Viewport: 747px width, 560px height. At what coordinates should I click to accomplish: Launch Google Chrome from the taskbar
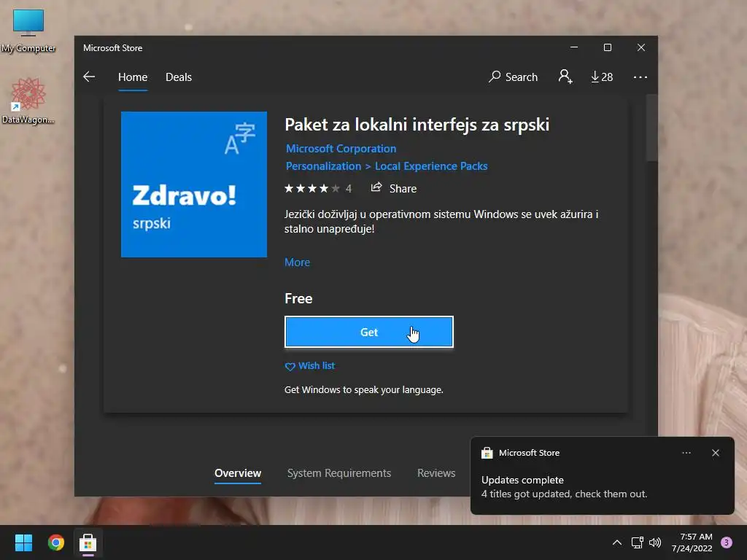tap(55, 542)
